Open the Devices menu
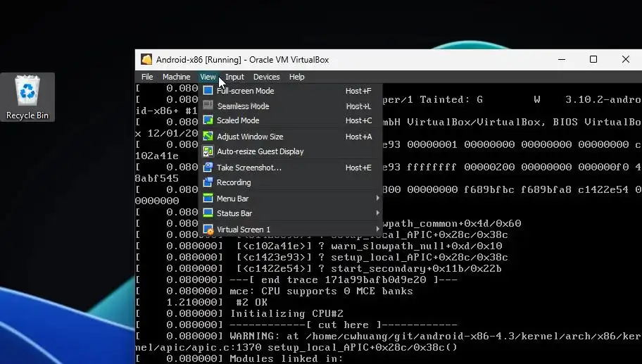This screenshot has width=642, height=364. coord(267,77)
